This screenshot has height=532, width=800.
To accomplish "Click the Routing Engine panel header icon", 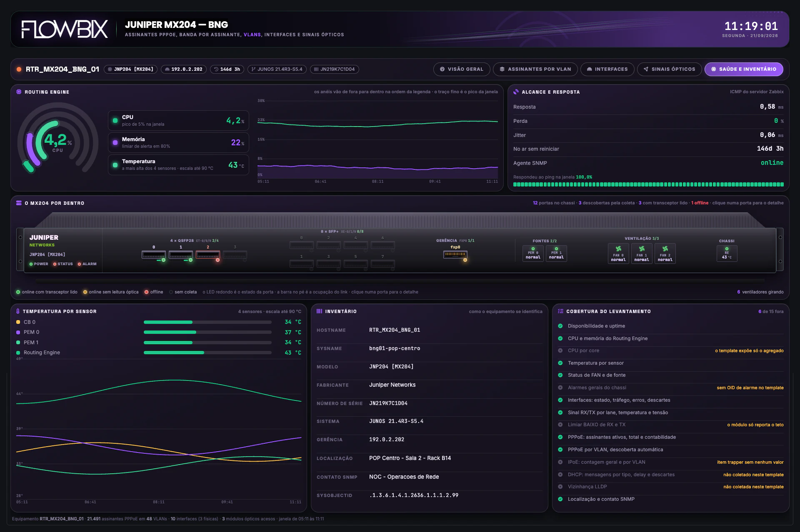I will tap(19, 92).
